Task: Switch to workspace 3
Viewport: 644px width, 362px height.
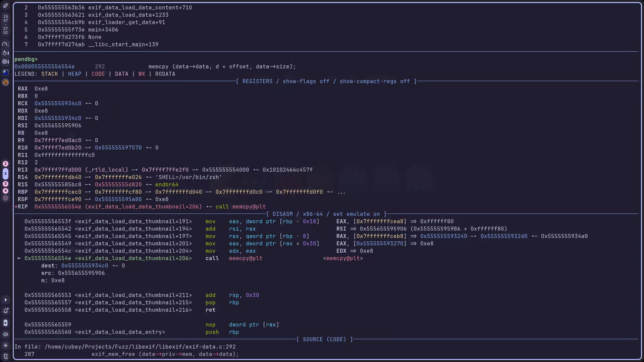Action: coord(5,184)
